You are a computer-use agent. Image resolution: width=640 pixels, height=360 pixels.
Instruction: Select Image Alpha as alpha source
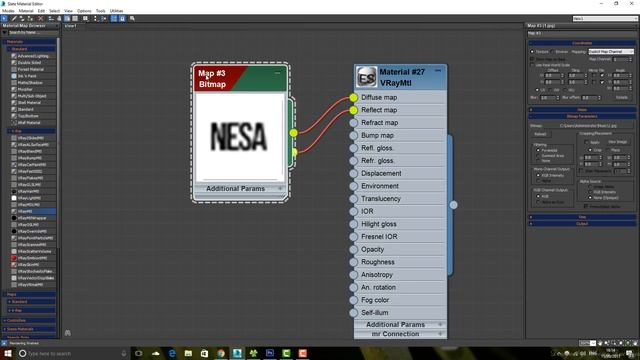coord(590,187)
